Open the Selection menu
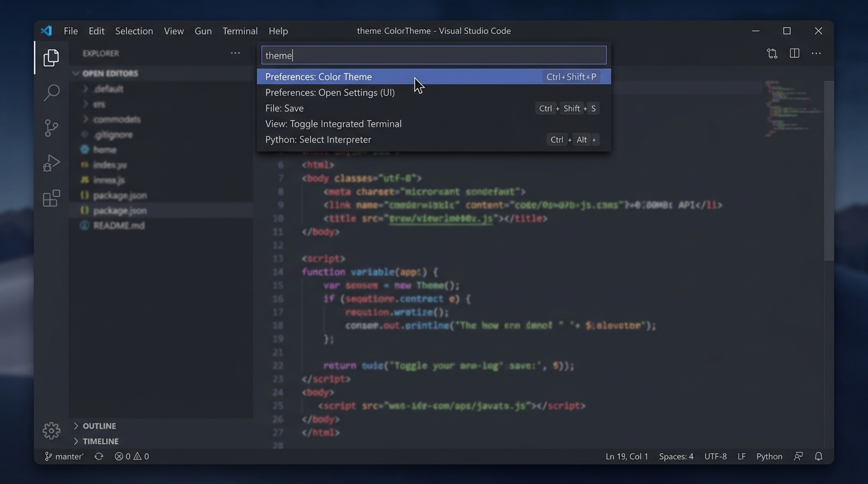Image resolution: width=868 pixels, height=484 pixels. 134,31
